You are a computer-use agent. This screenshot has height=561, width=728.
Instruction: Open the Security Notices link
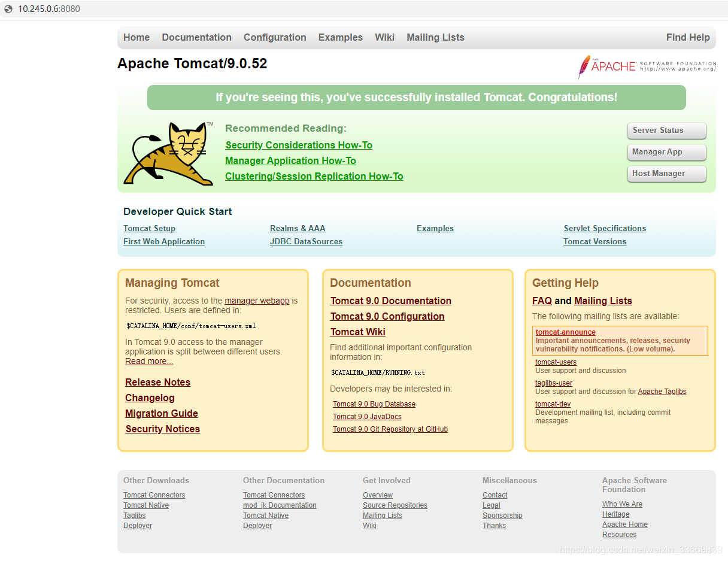pos(162,429)
